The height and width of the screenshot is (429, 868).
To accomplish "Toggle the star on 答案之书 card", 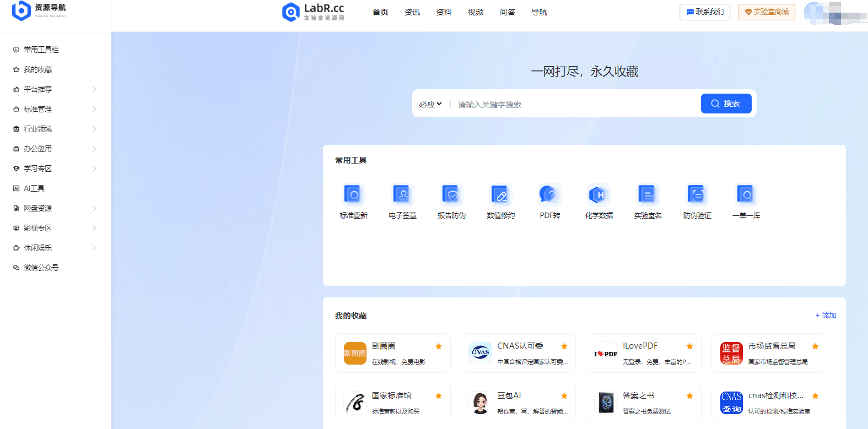I will coord(689,396).
